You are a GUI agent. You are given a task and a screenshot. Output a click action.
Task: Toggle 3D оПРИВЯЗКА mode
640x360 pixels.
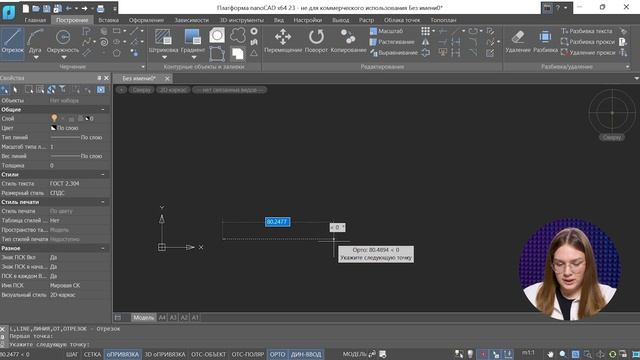pos(165,354)
